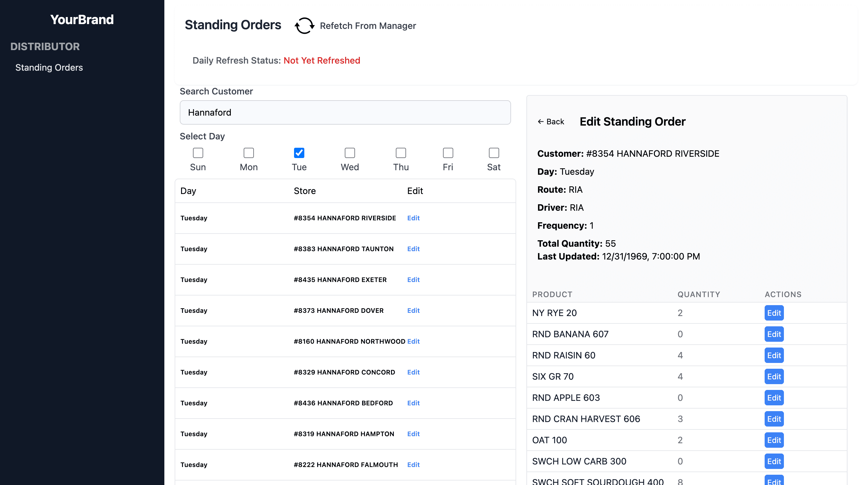
Task: Click the Back arrow icon
Action: (x=541, y=122)
